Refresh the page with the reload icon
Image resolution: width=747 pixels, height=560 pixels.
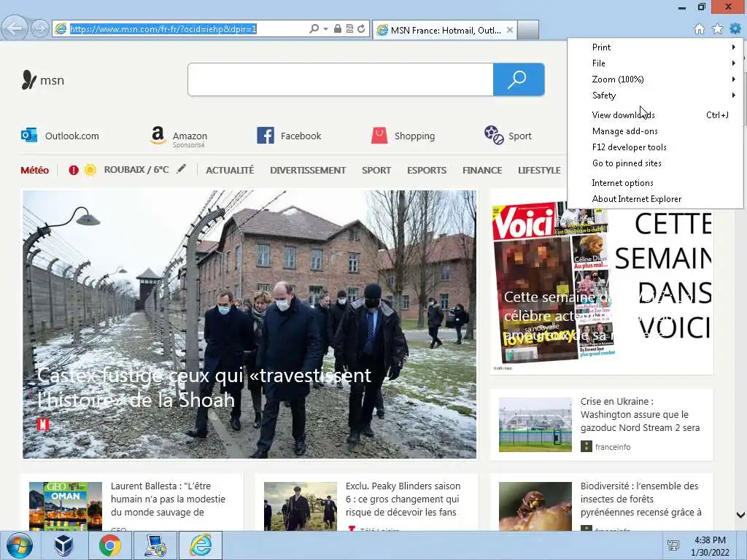coord(361,29)
